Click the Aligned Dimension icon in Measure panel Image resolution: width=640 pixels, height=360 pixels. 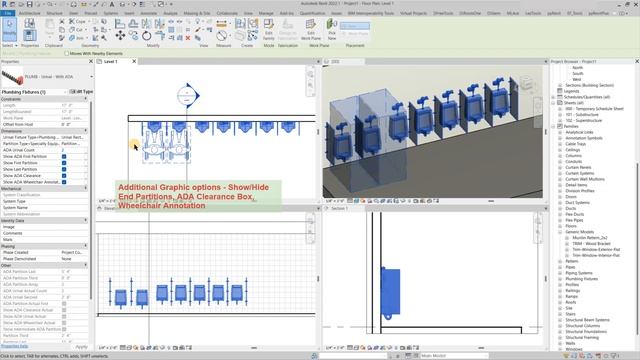pyautogui.click(x=222, y=24)
